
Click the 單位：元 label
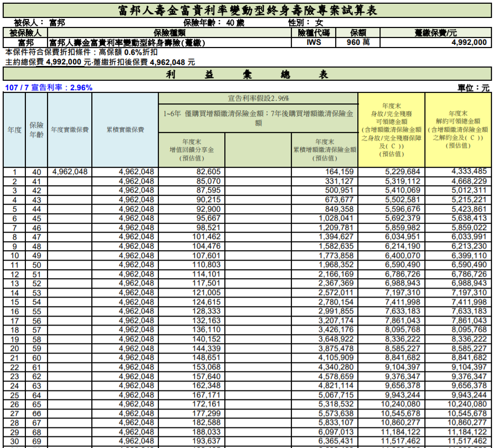pyautogui.click(x=473, y=88)
